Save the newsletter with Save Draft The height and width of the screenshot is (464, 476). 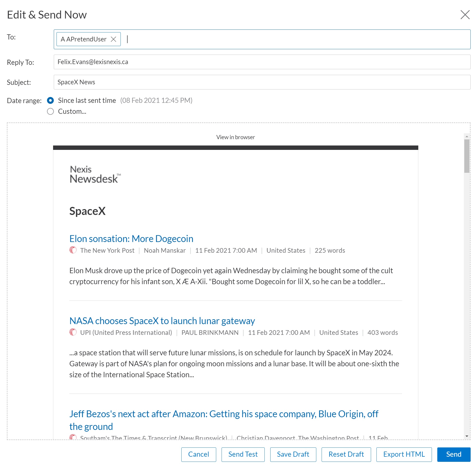293,454
